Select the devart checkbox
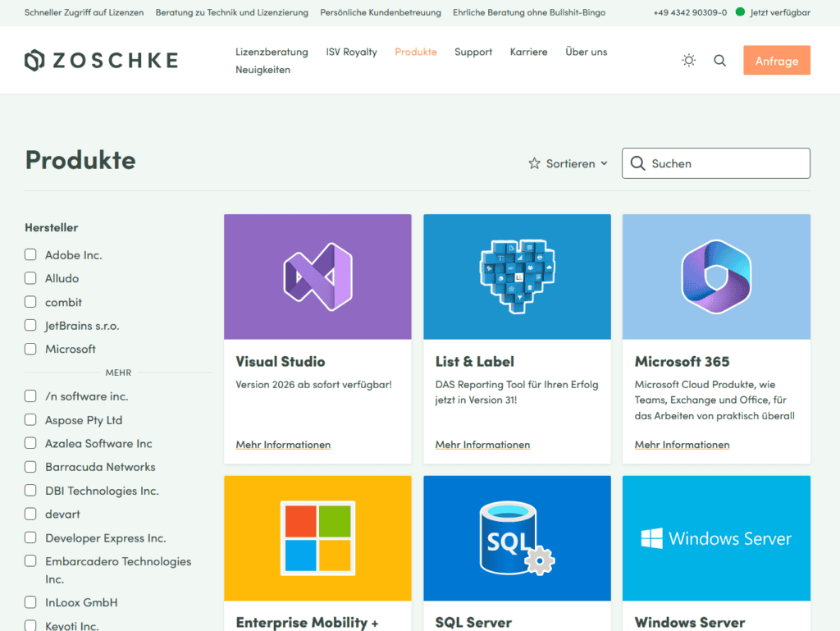Viewport: 840px width, 631px height. pyautogui.click(x=30, y=514)
